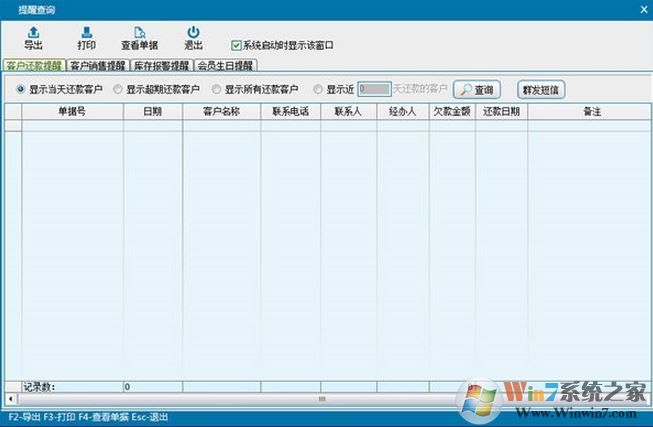The height and width of the screenshot is (427, 653).
Task: Click the 群发短信 button
Action: coord(541,90)
